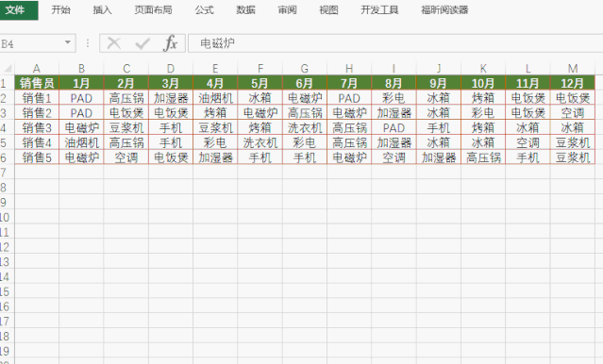Select row 10 header
This screenshot has width=603, height=364.
point(7,218)
